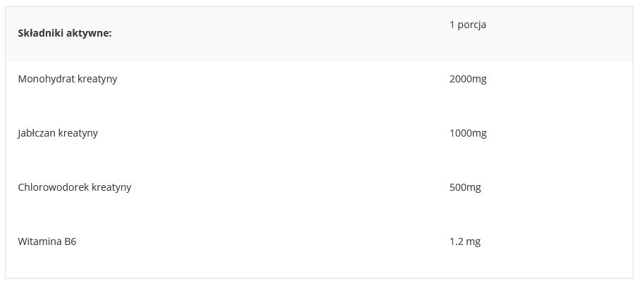Viewport: 644px width, 283px height.
Task: Click the 'mg' unit after 1.2
Action: click(x=473, y=241)
